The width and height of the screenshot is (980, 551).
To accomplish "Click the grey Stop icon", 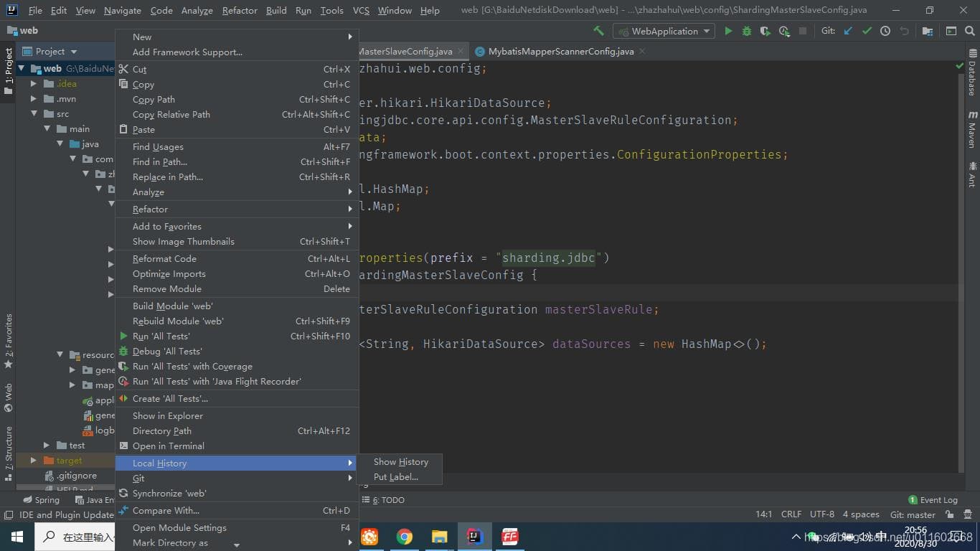I will pyautogui.click(x=803, y=31).
